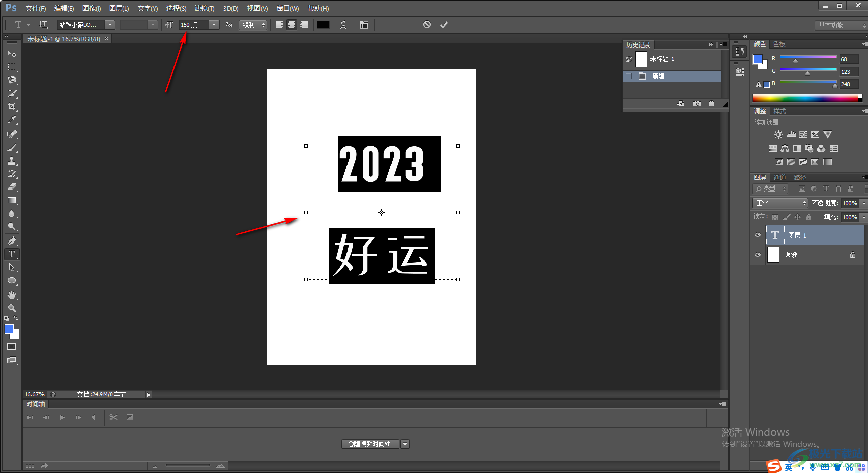
Task: Click the black text color swatch
Action: pos(323,25)
